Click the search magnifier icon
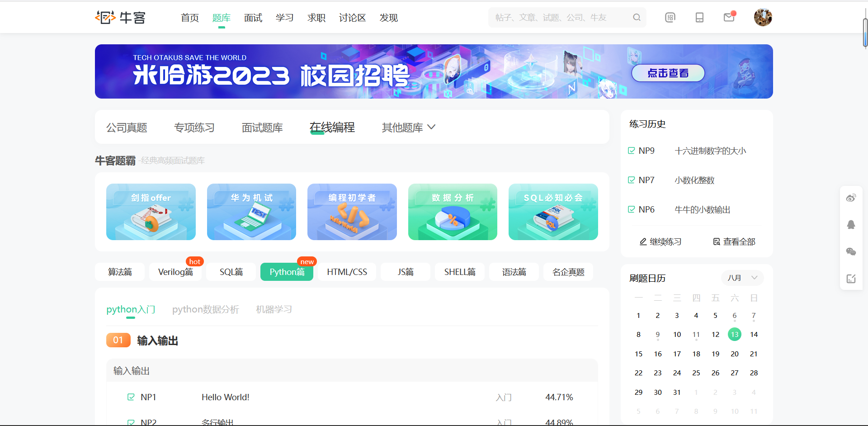 (x=637, y=17)
